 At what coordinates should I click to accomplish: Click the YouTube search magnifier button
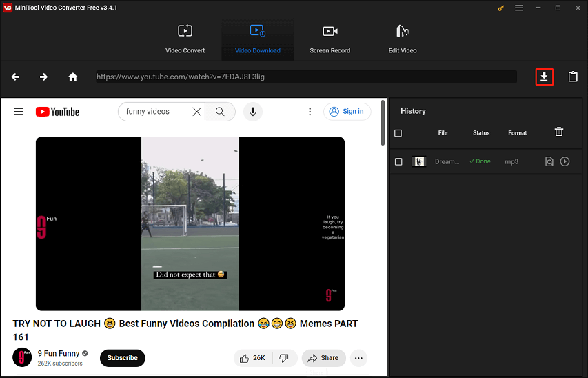coord(220,112)
